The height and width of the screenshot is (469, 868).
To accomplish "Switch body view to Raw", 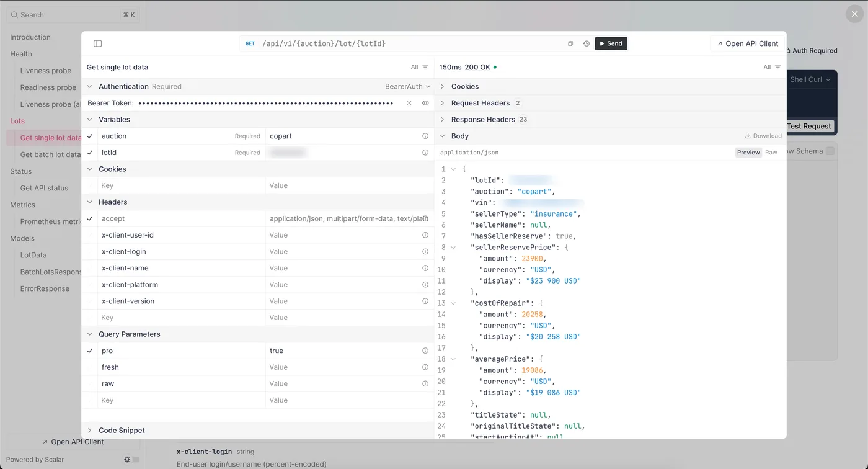I will click(x=771, y=152).
